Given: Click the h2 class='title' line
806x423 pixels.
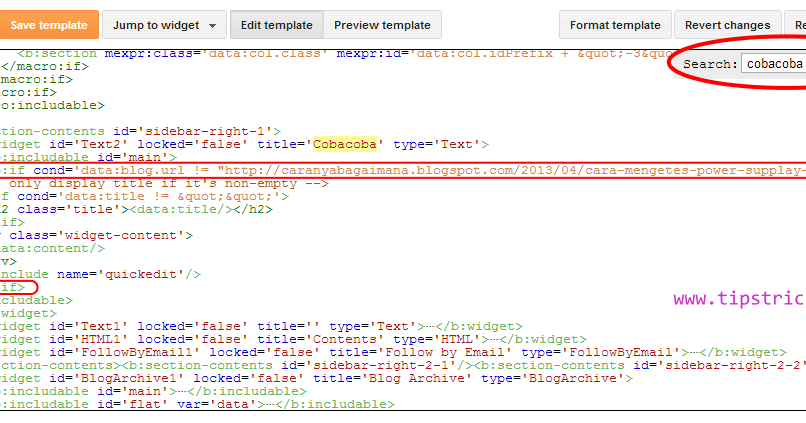Looking at the screenshot, I should pyautogui.click(x=136, y=209).
